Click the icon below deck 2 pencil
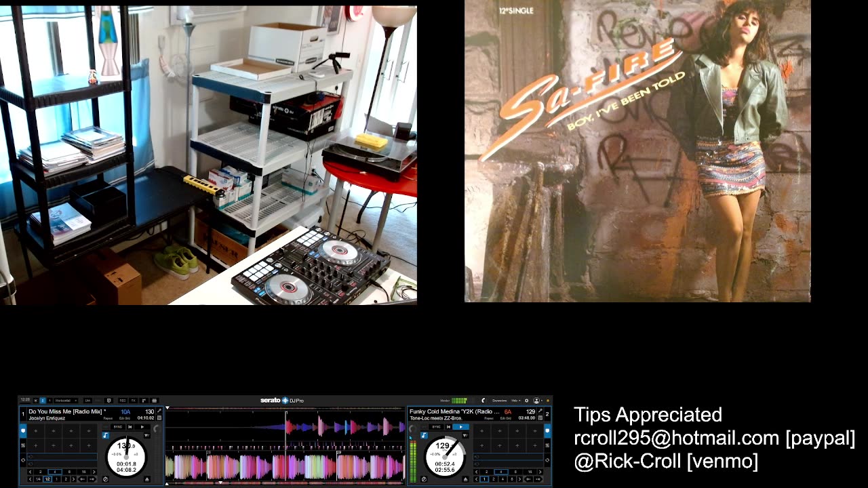The image size is (868, 488). coord(540,418)
